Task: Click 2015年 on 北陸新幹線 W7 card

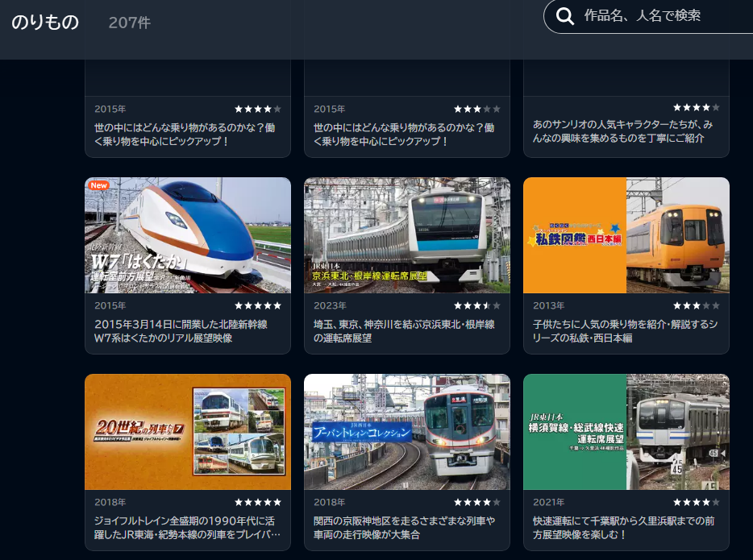Action: click(x=110, y=305)
